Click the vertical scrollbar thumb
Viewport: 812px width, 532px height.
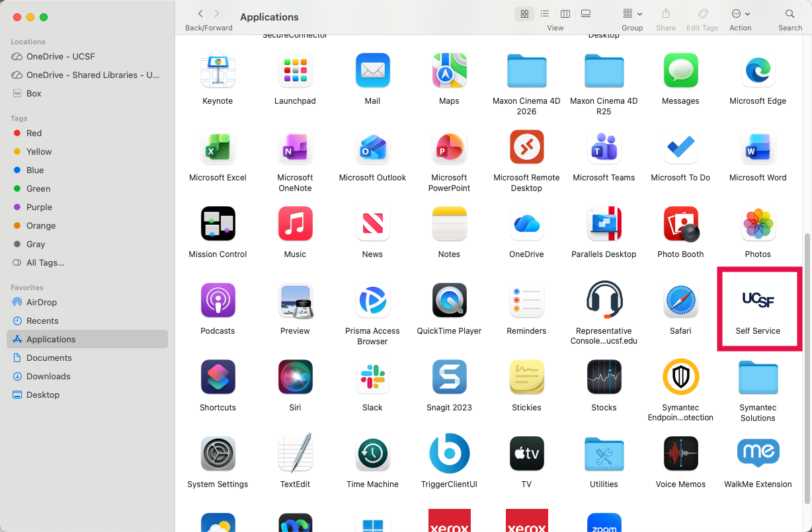[807, 368]
